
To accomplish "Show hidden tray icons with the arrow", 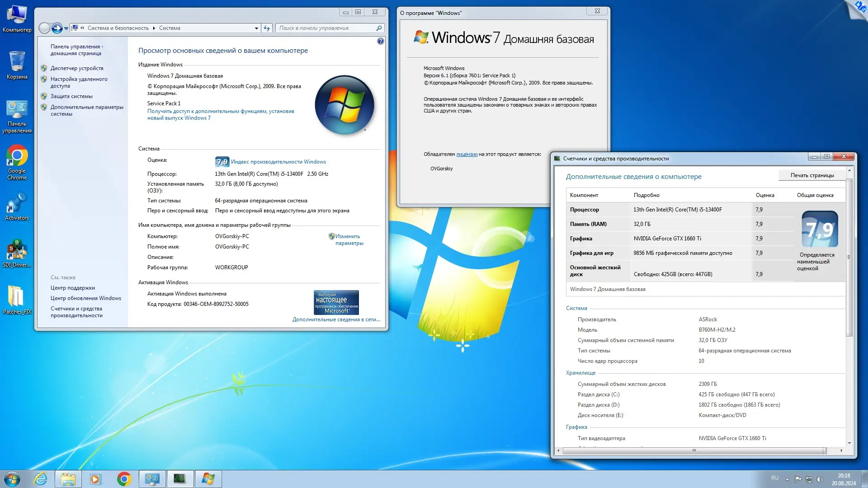I will (x=787, y=479).
